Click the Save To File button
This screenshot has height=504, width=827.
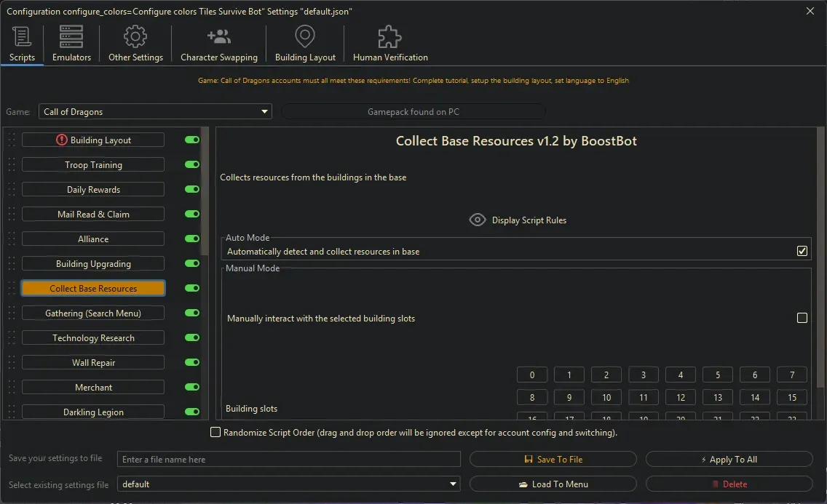click(553, 459)
